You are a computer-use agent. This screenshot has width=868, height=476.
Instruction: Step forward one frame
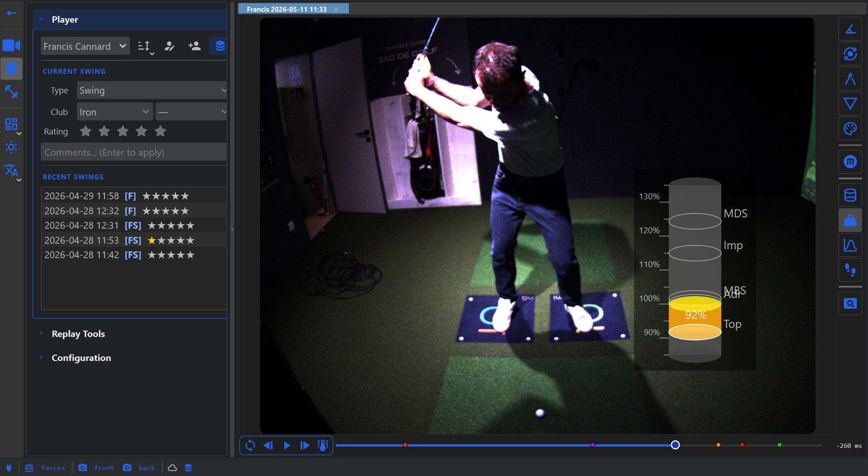pyautogui.click(x=305, y=445)
